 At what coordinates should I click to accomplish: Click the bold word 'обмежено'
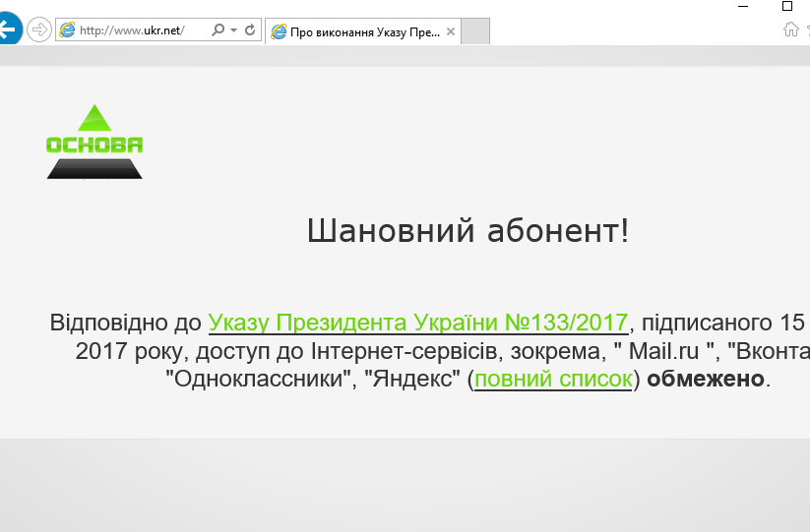tap(706, 379)
